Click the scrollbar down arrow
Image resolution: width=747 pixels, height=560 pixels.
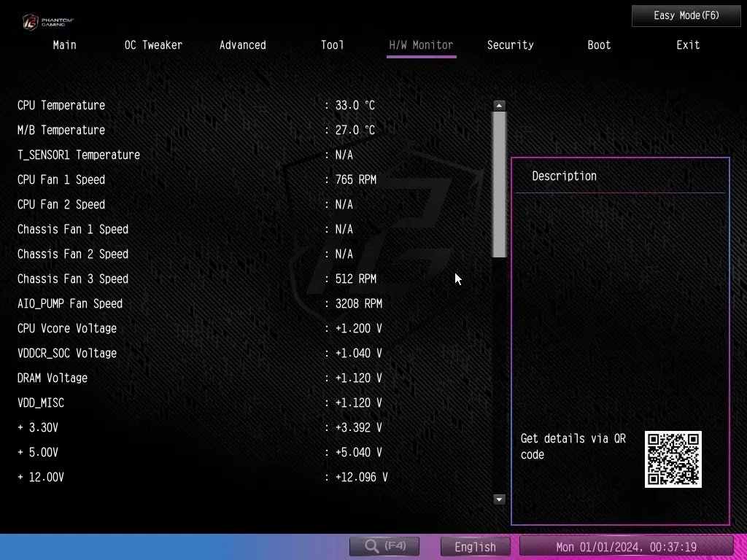coord(499,499)
